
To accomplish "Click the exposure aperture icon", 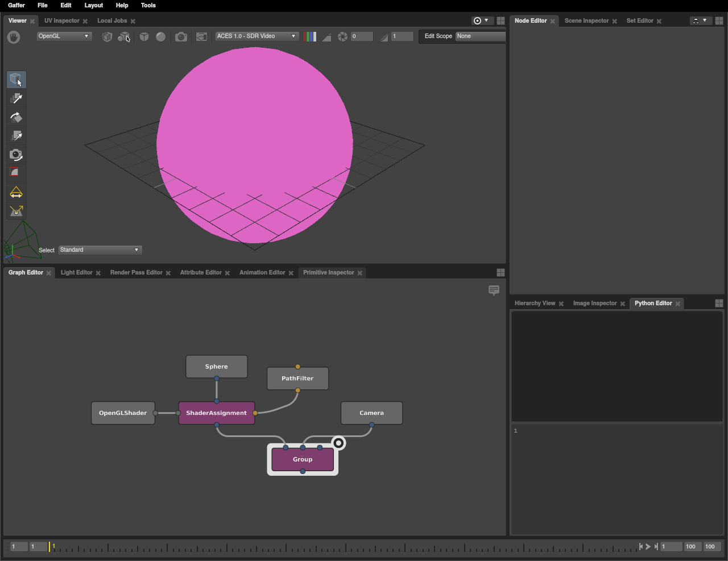I will pyautogui.click(x=342, y=36).
